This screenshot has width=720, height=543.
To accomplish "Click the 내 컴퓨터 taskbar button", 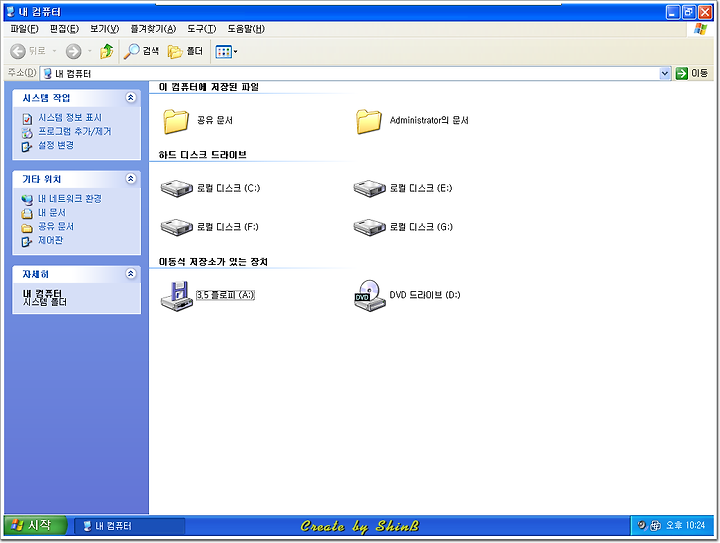I will coord(129,526).
